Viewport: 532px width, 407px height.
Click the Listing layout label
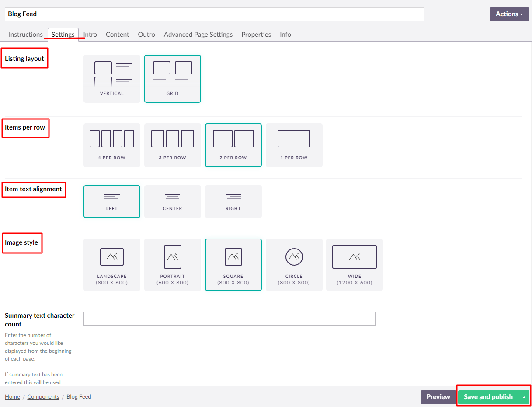pyautogui.click(x=24, y=59)
